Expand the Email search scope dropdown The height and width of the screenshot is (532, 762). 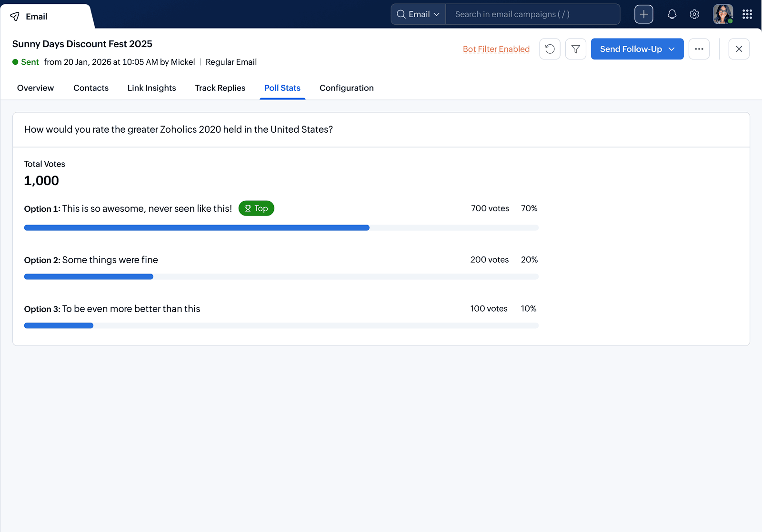coord(418,14)
